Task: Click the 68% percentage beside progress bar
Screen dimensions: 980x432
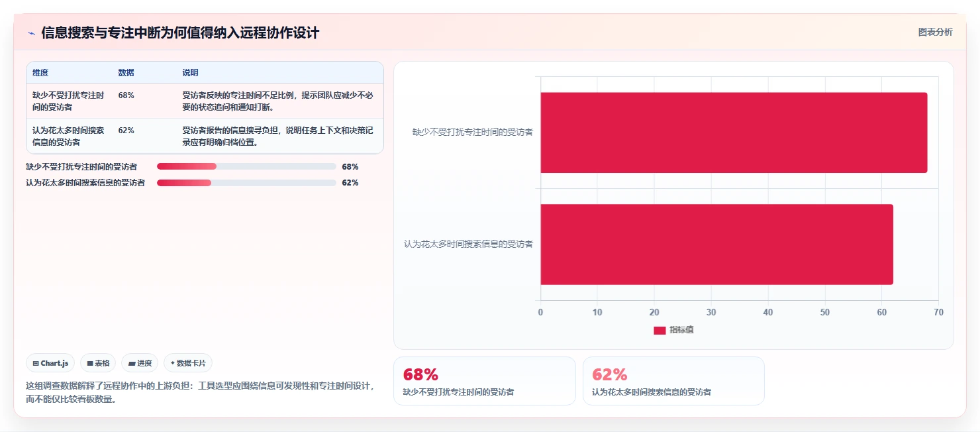Action: point(350,166)
